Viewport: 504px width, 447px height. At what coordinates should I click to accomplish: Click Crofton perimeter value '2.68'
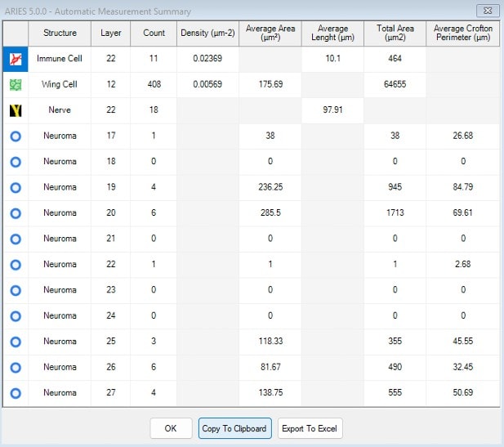click(x=463, y=264)
